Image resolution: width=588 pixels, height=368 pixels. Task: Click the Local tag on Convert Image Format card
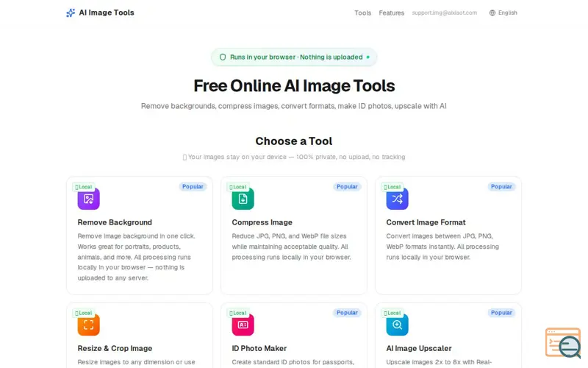392,187
